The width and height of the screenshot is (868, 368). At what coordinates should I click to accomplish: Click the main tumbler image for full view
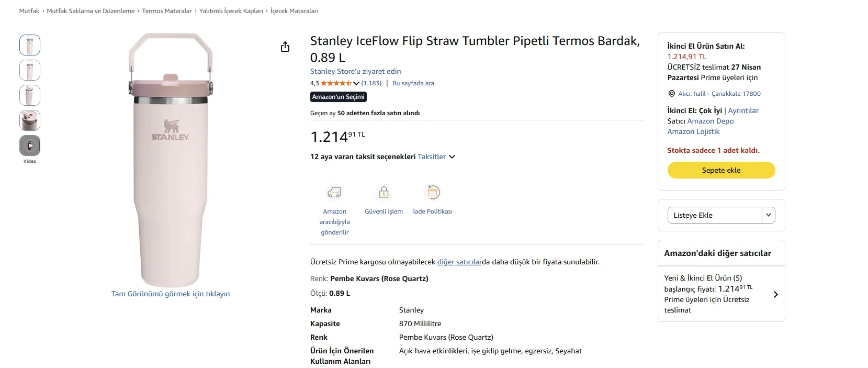pyautogui.click(x=171, y=160)
